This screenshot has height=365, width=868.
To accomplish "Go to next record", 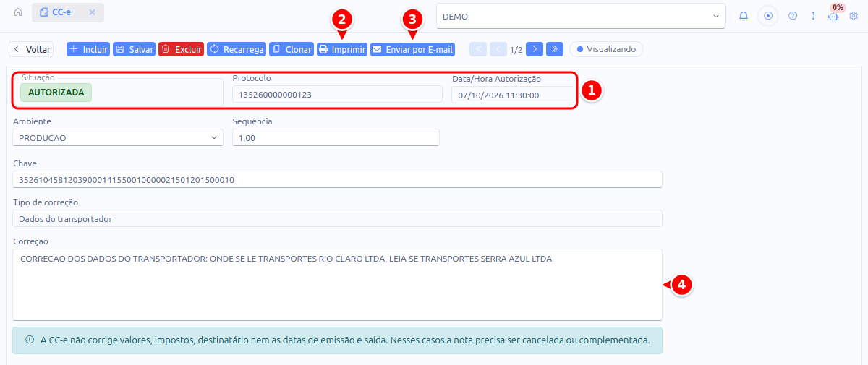I will (x=535, y=49).
